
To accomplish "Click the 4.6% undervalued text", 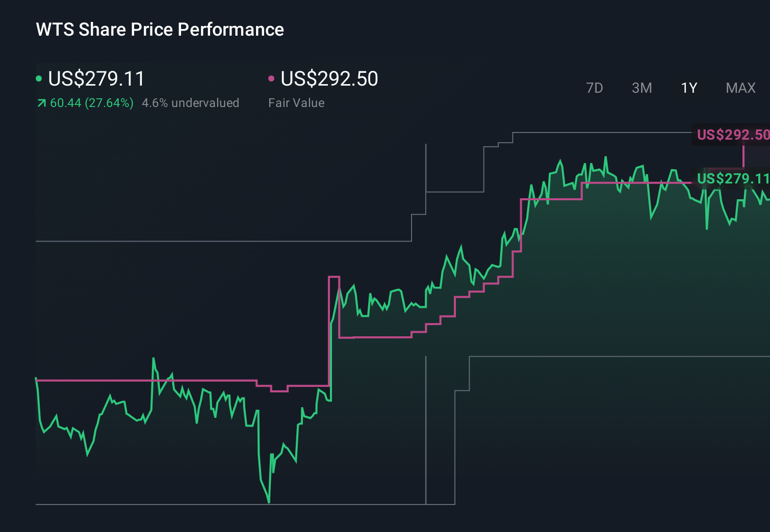I will tap(190, 103).
